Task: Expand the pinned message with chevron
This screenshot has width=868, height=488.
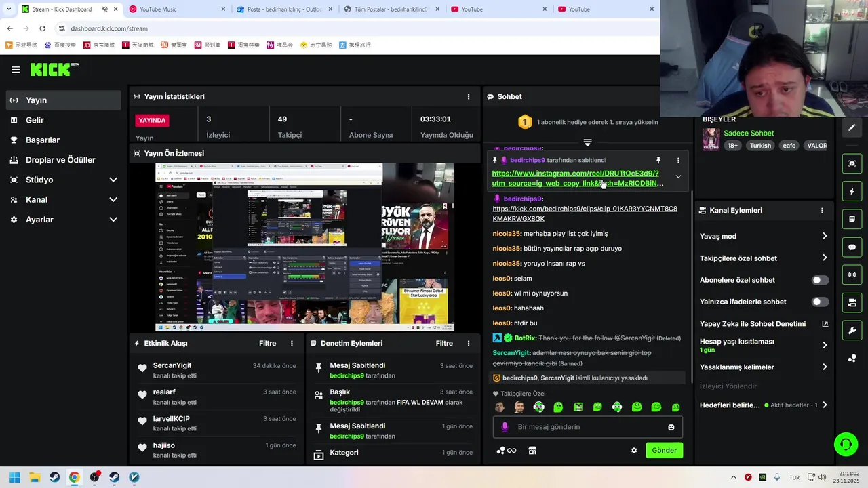Action: click(678, 177)
